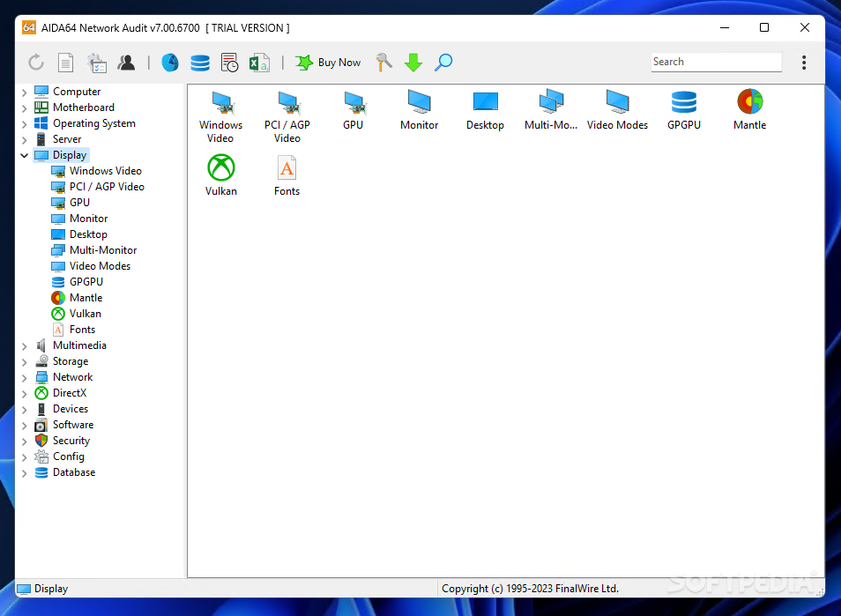Select PCI / AGP Video in tree
Viewport: 841px width, 616px height.
click(x=98, y=187)
